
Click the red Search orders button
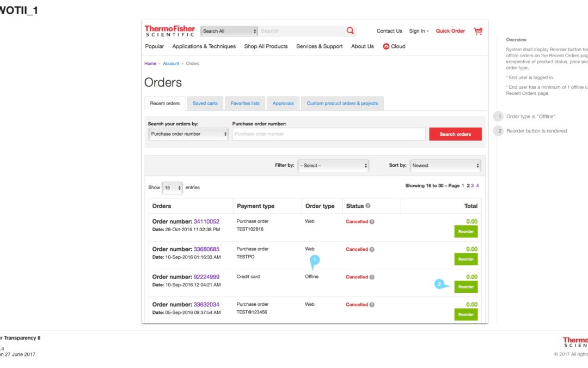click(x=455, y=134)
